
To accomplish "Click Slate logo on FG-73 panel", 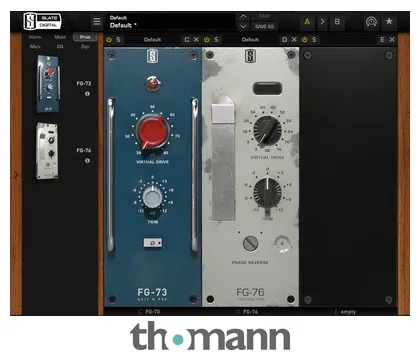I will pos(152,56).
